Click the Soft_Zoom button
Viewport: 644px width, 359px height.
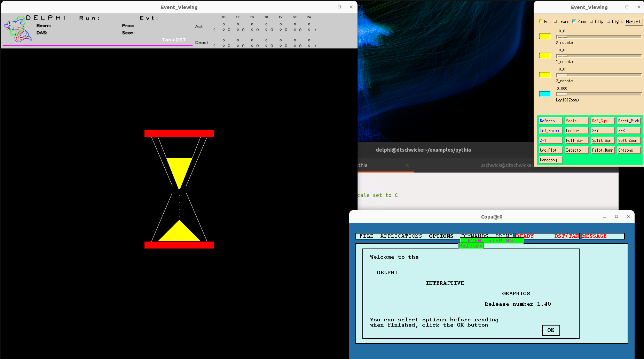pyautogui.click(x=629, y=140)
